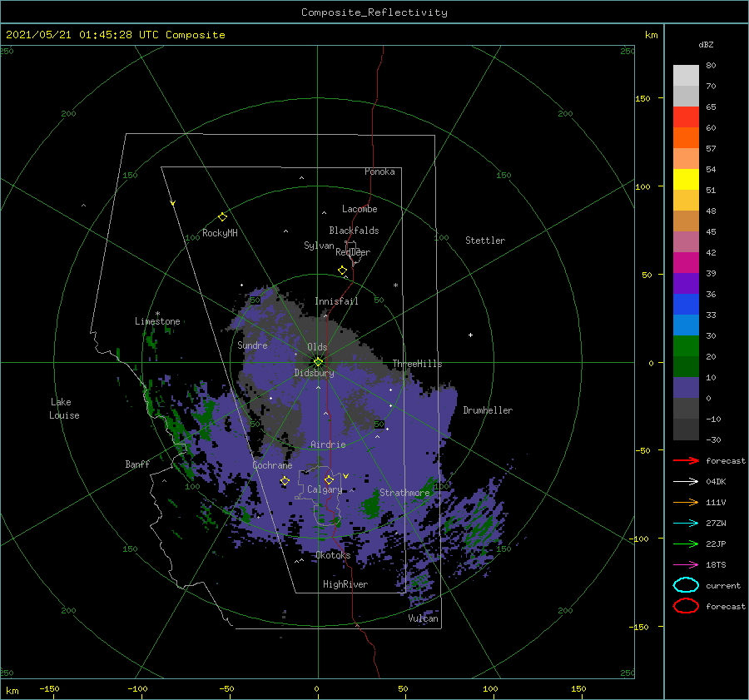Click the yellow diamond marker inside Calgary
The height and width of the screenshot is (700, 749).
(329, 479)
